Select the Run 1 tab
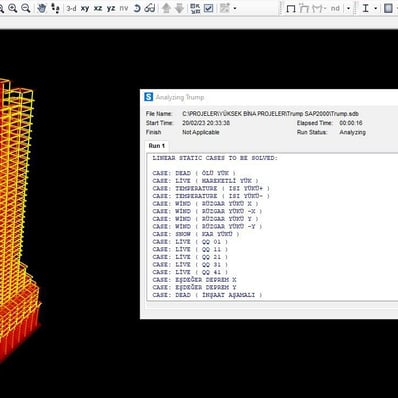The image size is (398, 398). (x=157, y=146)
